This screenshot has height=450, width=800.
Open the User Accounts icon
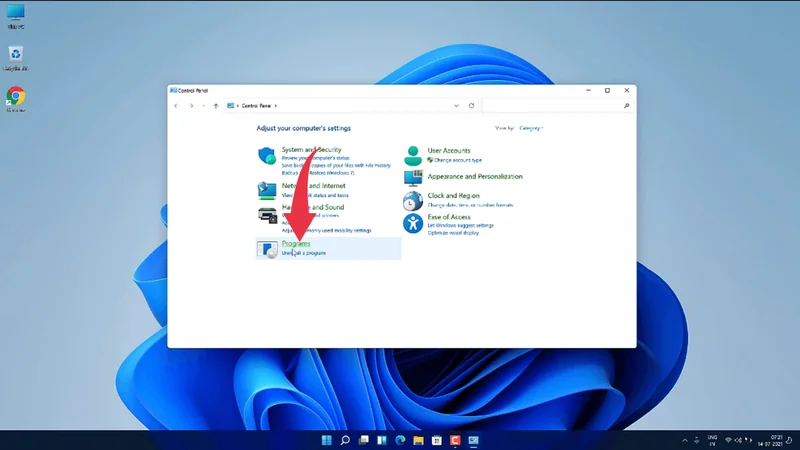pyautogui.click(x=413, y=156)
